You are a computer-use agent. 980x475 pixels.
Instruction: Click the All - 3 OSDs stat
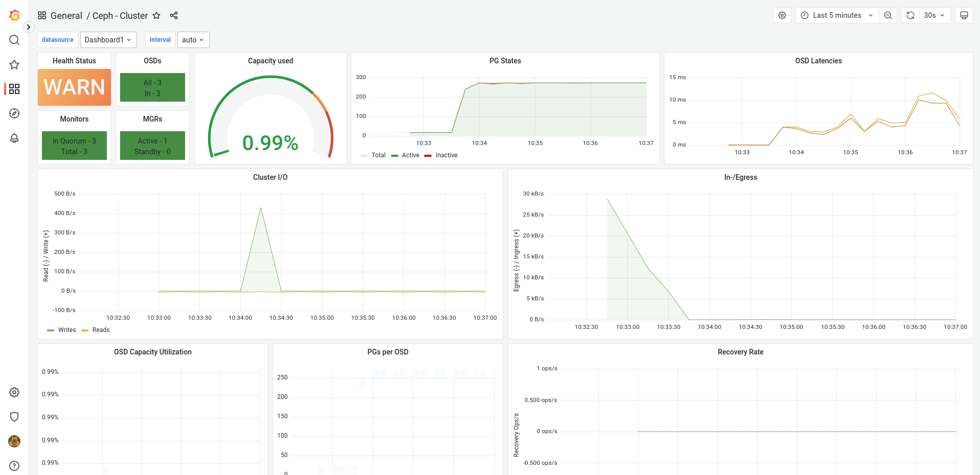point(152,83)
